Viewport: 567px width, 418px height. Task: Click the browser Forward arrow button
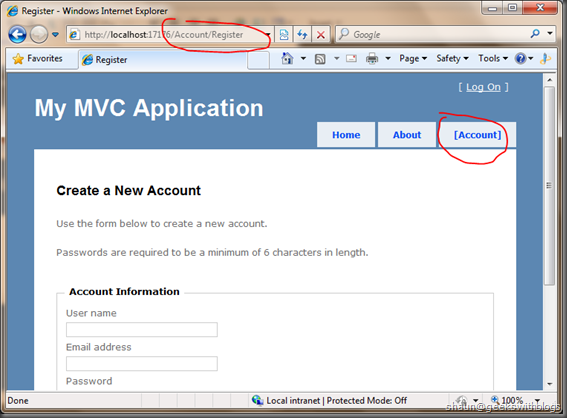(39, 35)
